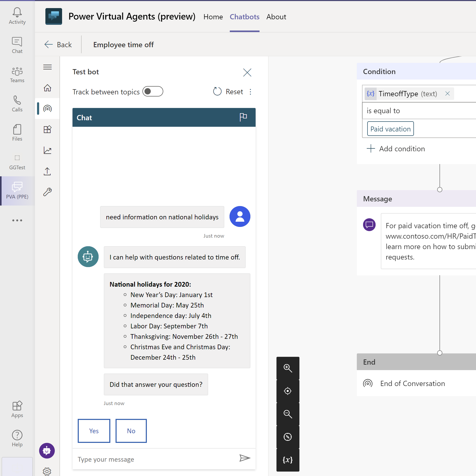Click 'Did that answer your question?' bubble
The height and width of the screenshot is (476, 476).
click(156, 384)
